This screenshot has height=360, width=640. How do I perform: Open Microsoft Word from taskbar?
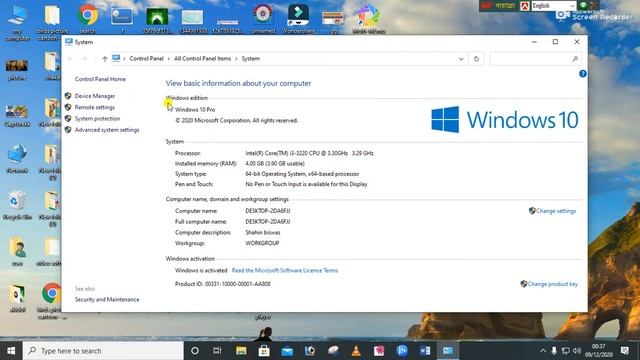click(x=425, y=351)
